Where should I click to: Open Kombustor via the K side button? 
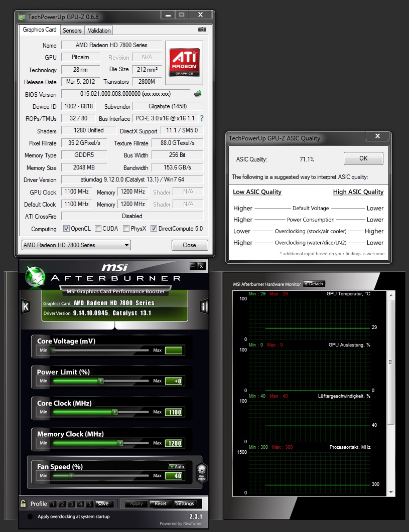tap(26, 306)
